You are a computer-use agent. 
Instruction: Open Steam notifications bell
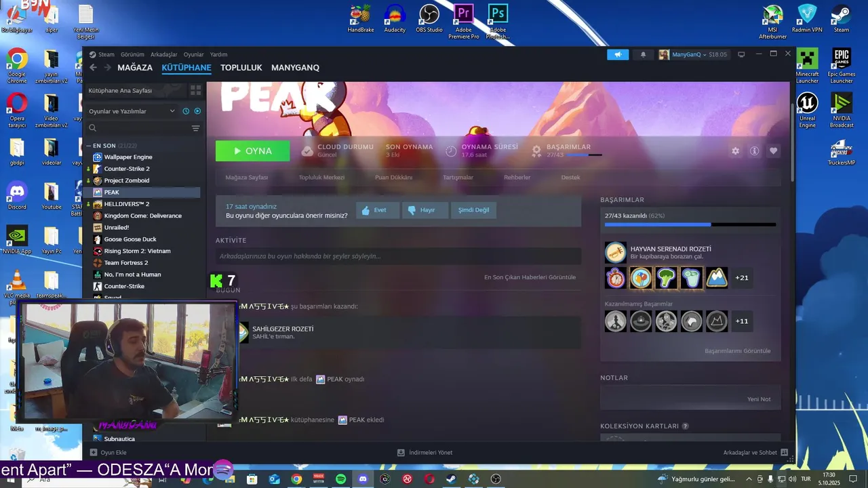pos(643,54)
